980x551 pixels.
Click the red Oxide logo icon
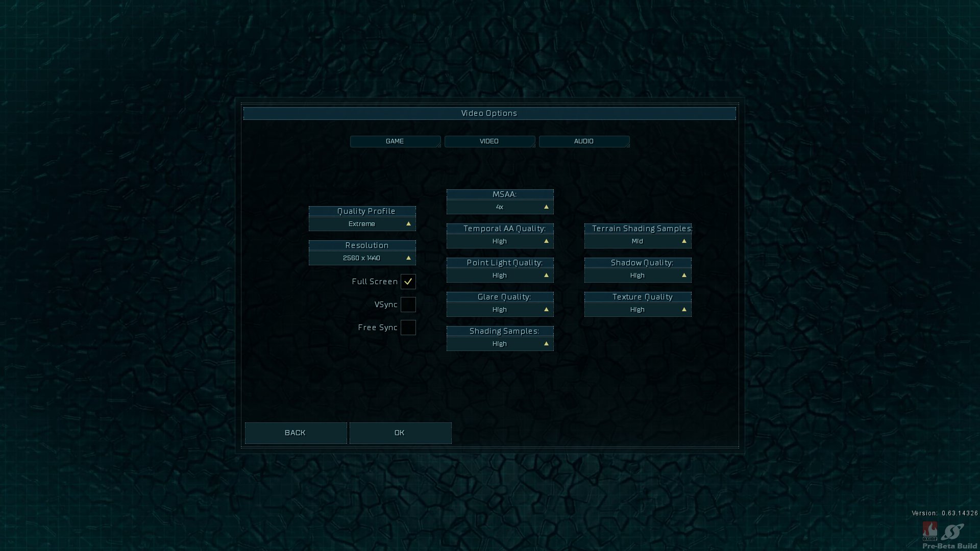[x=930, y=531]
